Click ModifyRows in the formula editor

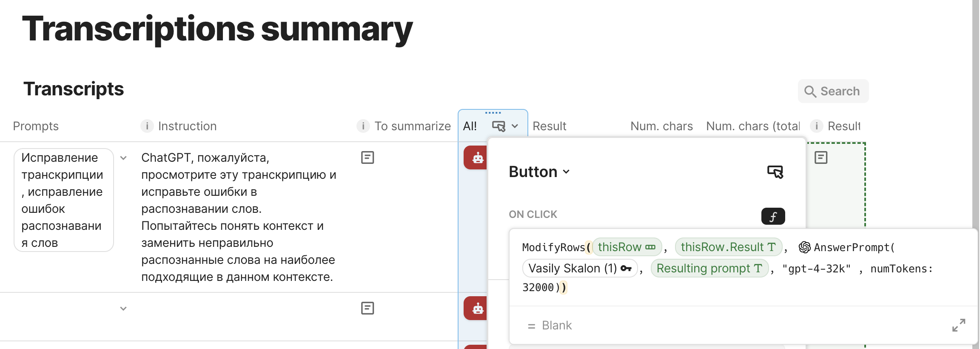tap(553, 247)
